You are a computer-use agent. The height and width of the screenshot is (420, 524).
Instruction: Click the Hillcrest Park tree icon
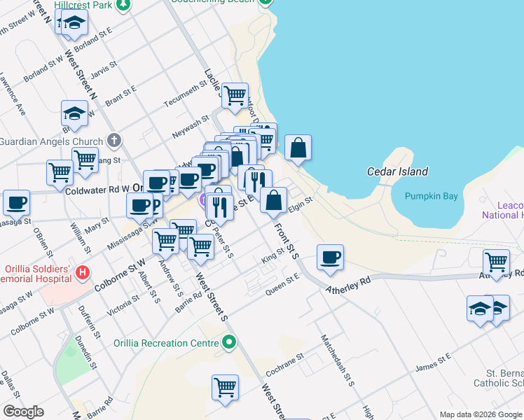124,4
